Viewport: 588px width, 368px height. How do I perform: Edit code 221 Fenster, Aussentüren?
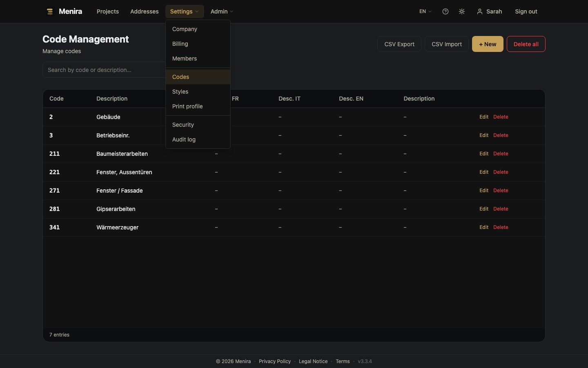pos(484,172)
